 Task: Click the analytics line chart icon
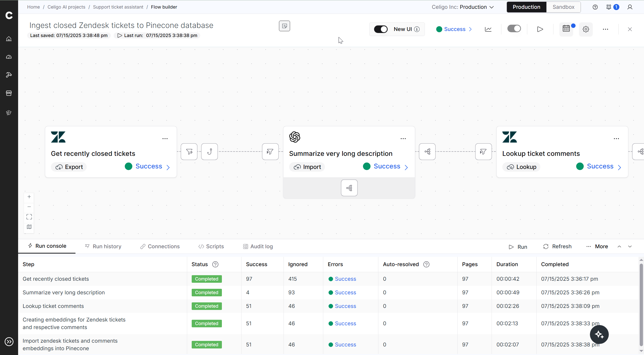click(488, 29)
